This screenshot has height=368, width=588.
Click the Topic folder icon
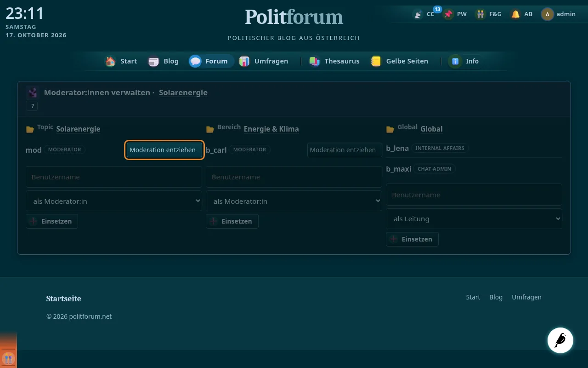point(30,130)
